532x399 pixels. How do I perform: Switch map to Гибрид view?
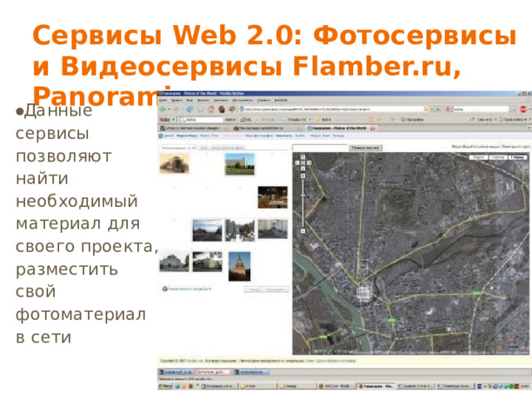pyautogui.click(x=517, y=157)
